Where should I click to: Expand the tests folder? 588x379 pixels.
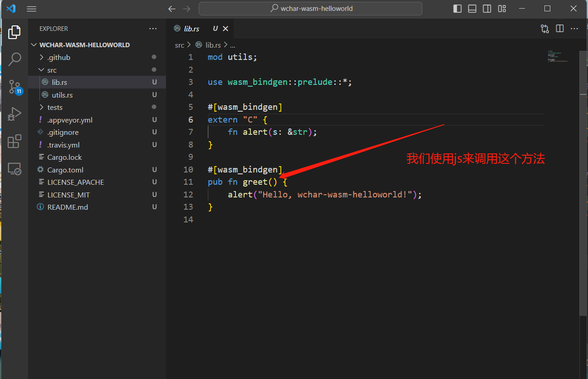coord(54,107)
